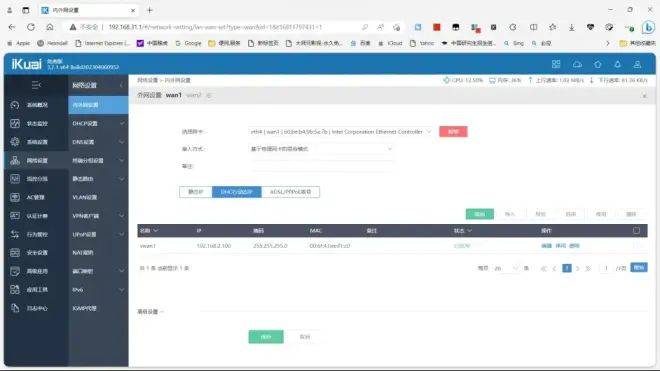This screenshot has width=660, height=371.
Task: Select the VLAN settings menu item
Action: pos(98,197)
